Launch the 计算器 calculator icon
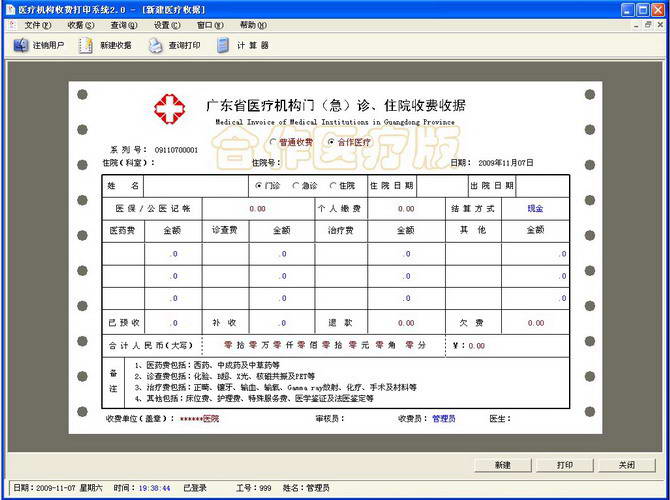The image size is (670, 500). coord(223,45)
